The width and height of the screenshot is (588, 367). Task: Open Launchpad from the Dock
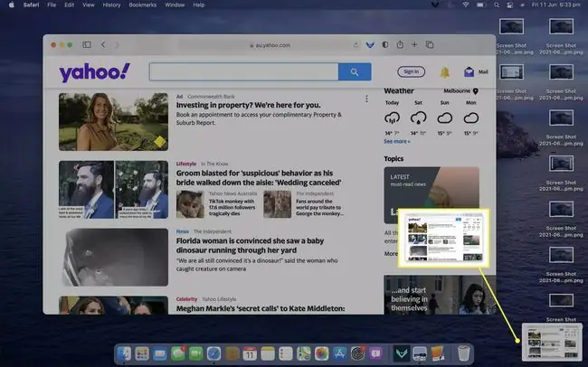tap(142, 353)
